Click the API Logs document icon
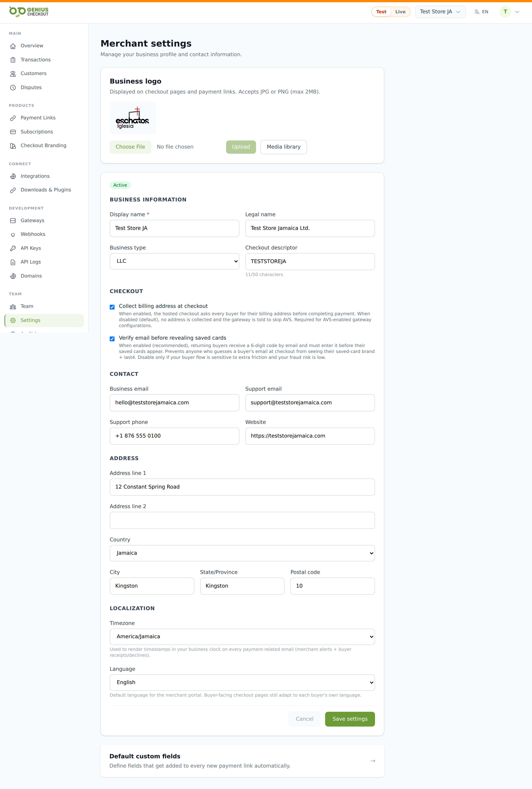The height and width of the screenshot is (789, 532). pyautogui.click(x=13, y=262)
